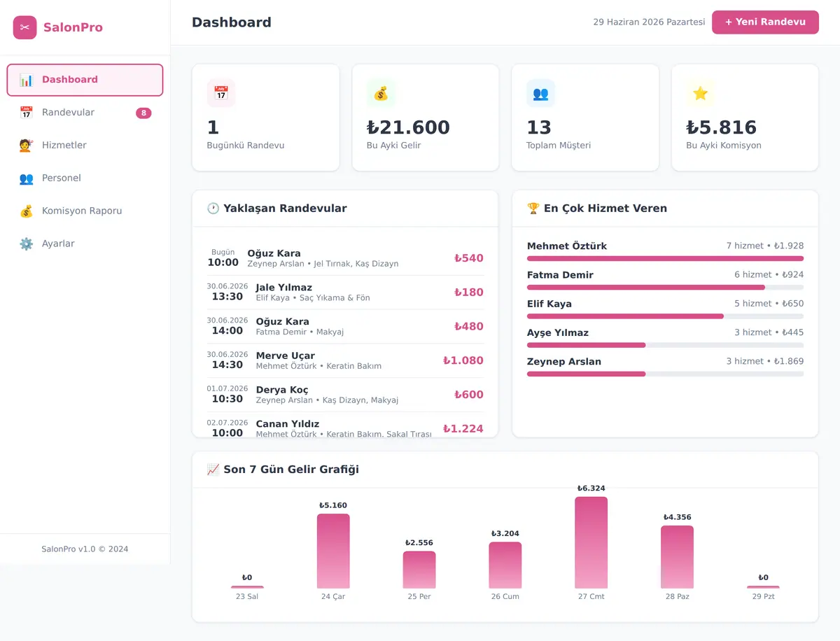Click the star icon on Bu Ayki Komisyon card
Screen dimensions: 840x641
(700, 93)
